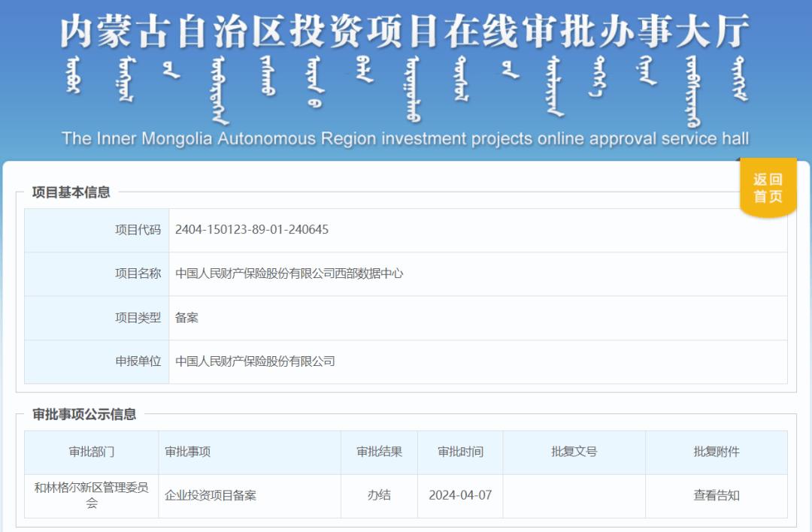Click the approval date 2024-04-07
Image resolution: width=812 pixels, height=532 pixels.
point(460,495)
